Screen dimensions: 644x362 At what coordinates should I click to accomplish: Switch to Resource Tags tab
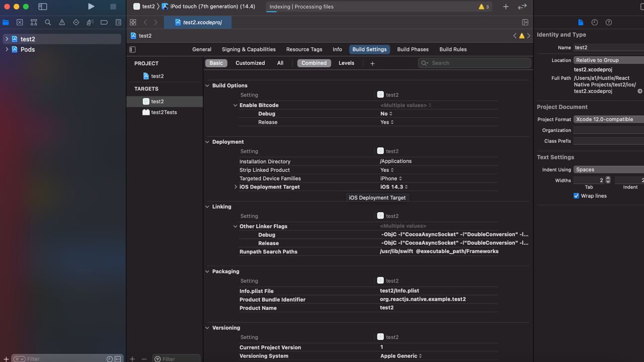tap(304, 49)
